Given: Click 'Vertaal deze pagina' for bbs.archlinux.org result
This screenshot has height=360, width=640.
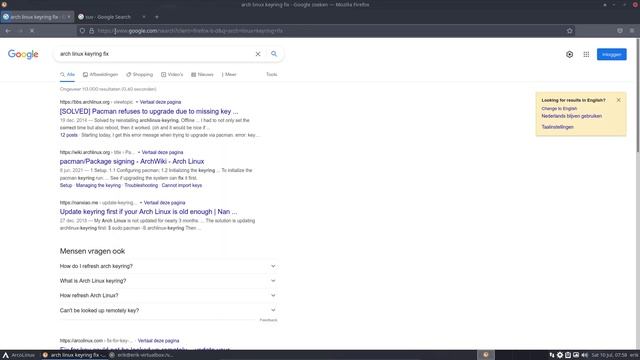Looking at the screenshot, I should point(160,102).
